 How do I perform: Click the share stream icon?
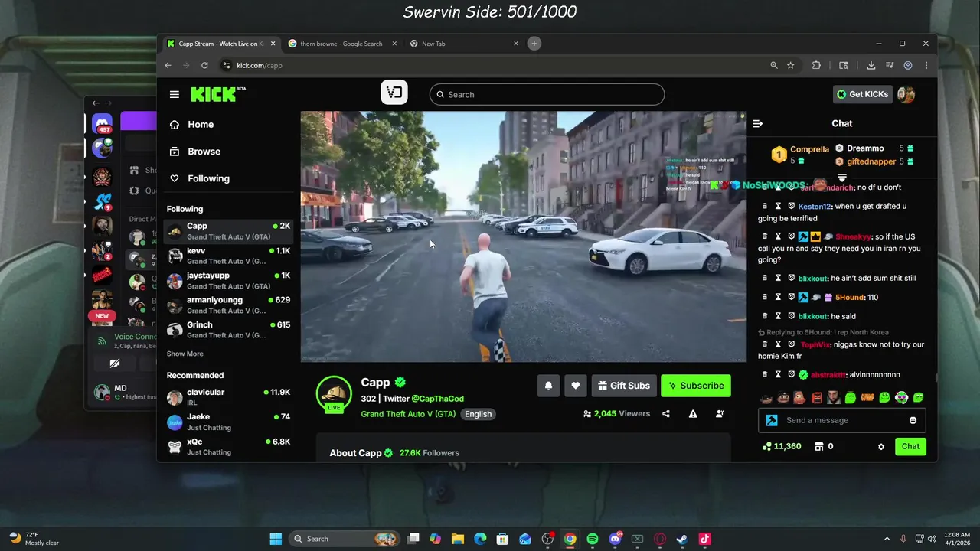(666, 414)
